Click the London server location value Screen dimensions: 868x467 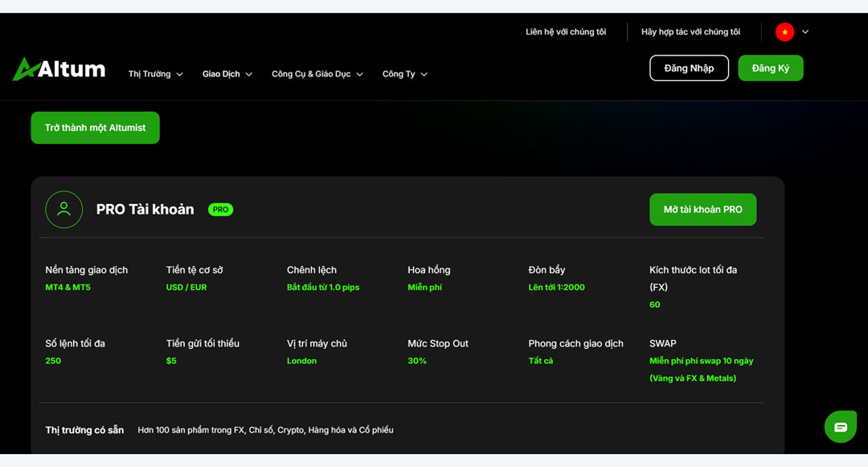click(x=301, y=361)
